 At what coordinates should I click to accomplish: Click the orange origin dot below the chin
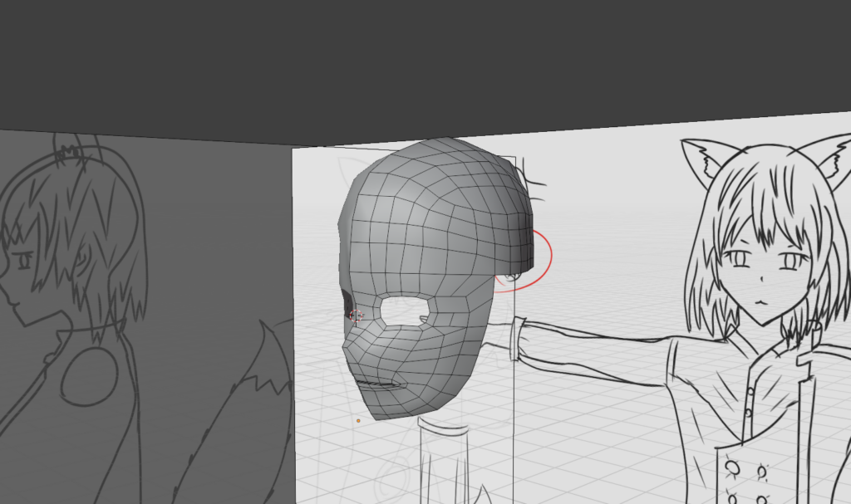point(358,420)
